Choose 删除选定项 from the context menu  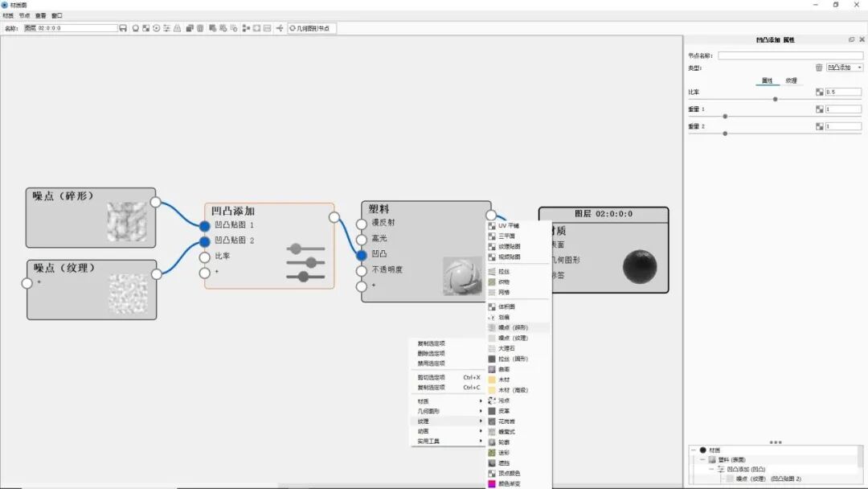[x=434, y=352]
